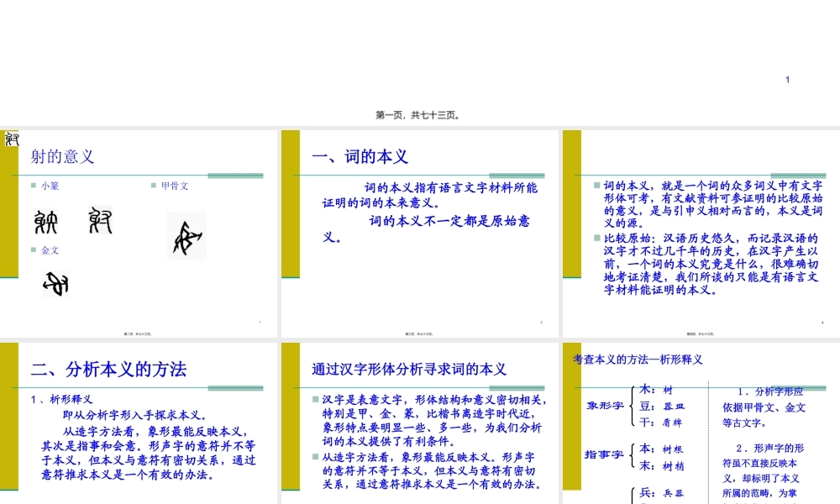Click the entry 本：树根

662,449
